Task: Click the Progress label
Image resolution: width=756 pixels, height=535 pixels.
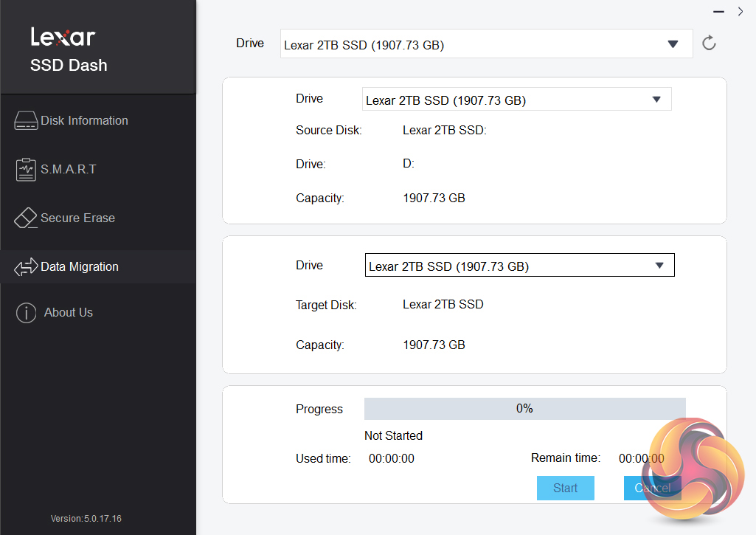Action: [x=319, y=409]
